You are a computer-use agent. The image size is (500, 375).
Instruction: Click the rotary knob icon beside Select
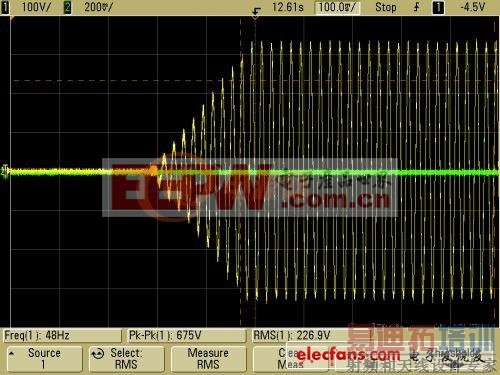[x=98, y=354]
